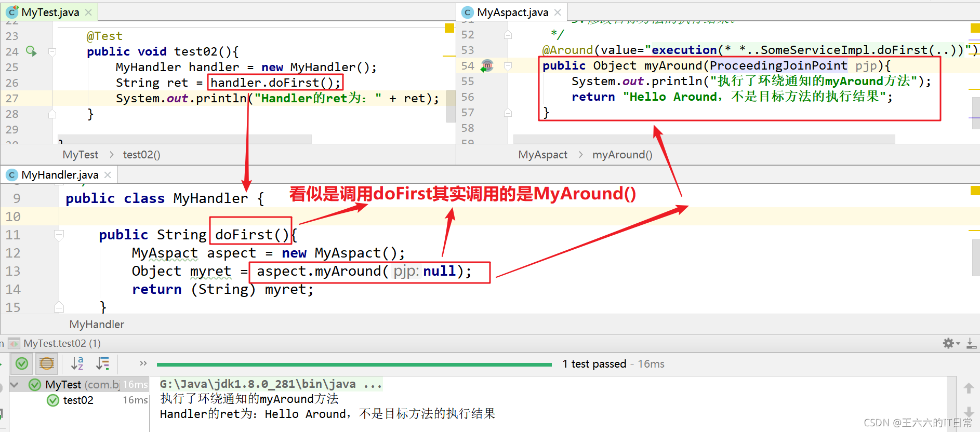Viewport: 980px width, 432px height.
Task: Collapse the MyTest node in test tree
Action: 15,385
